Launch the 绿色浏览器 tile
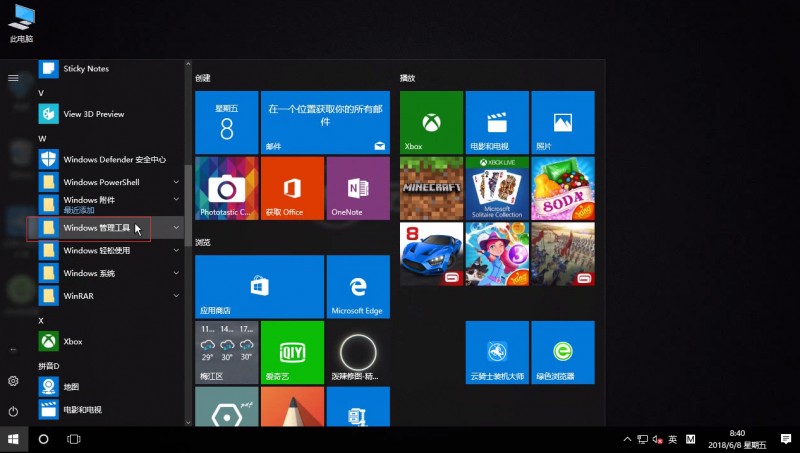This screenshot has width=800, height=453. [x=563, y=353]
